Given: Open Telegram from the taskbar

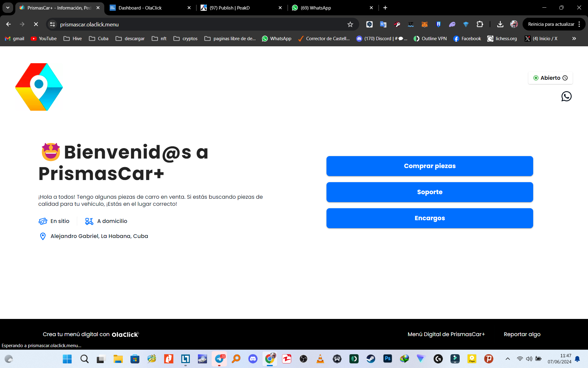Looking at the screenshot, I should (219, 359).
